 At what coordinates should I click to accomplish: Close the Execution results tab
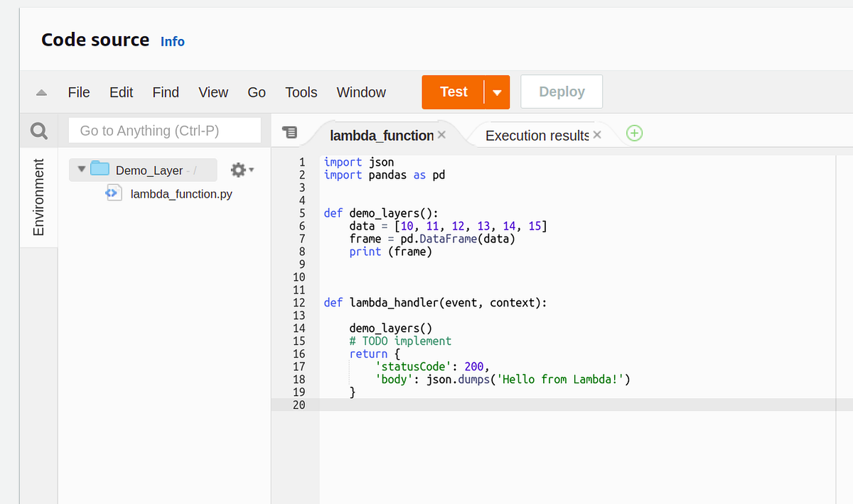597,134
